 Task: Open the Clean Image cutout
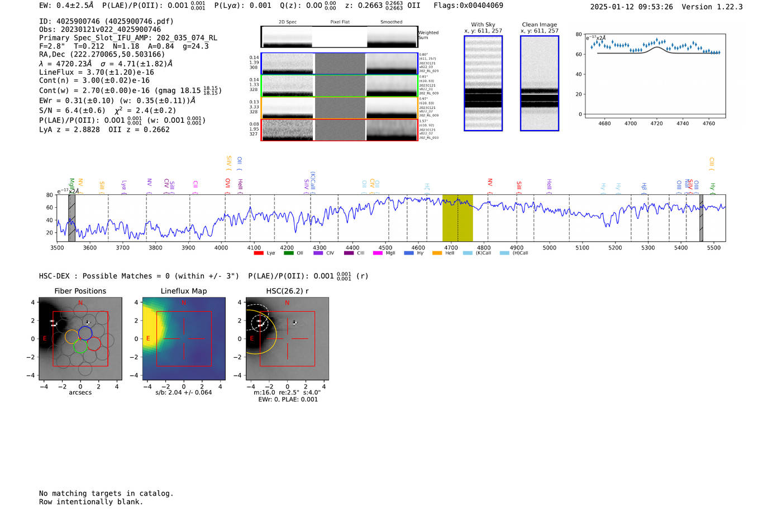[x=539, y=83]
